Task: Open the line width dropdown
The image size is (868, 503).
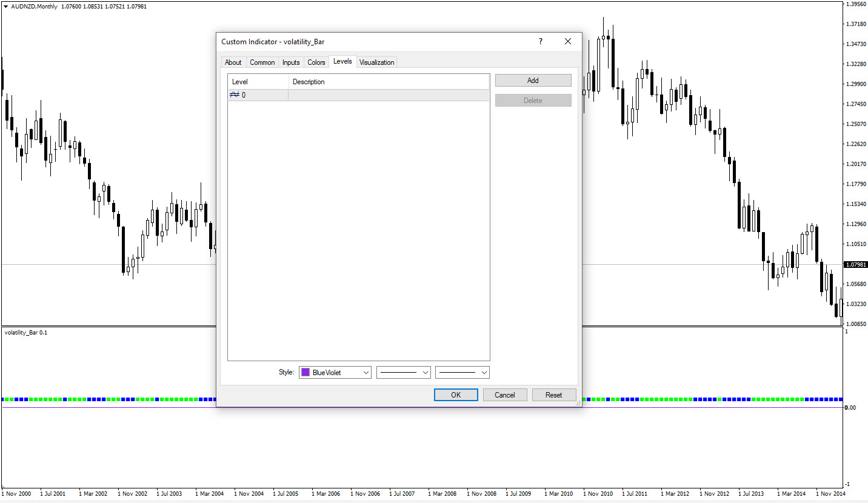Action: [x=462, y=372]
